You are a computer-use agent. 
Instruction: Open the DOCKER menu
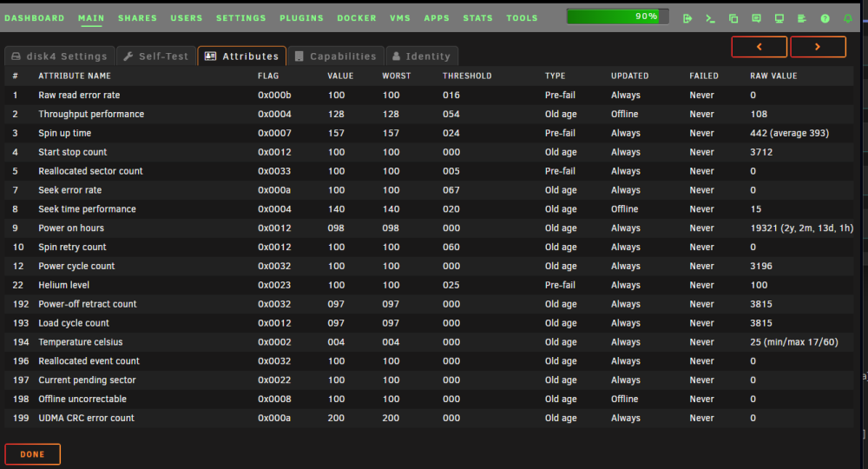pos(357,17)
